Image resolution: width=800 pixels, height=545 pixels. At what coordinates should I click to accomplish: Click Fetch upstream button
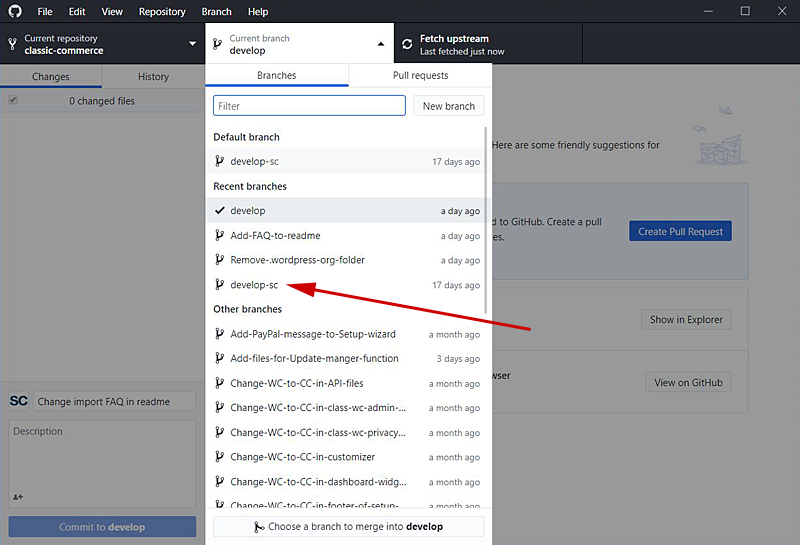[x=488, y=44]
